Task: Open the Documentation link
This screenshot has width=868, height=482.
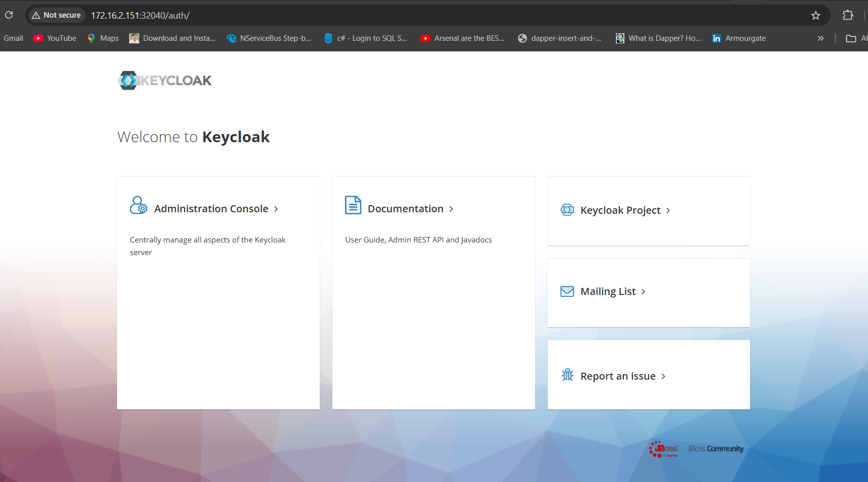Action: coord(406,209)
